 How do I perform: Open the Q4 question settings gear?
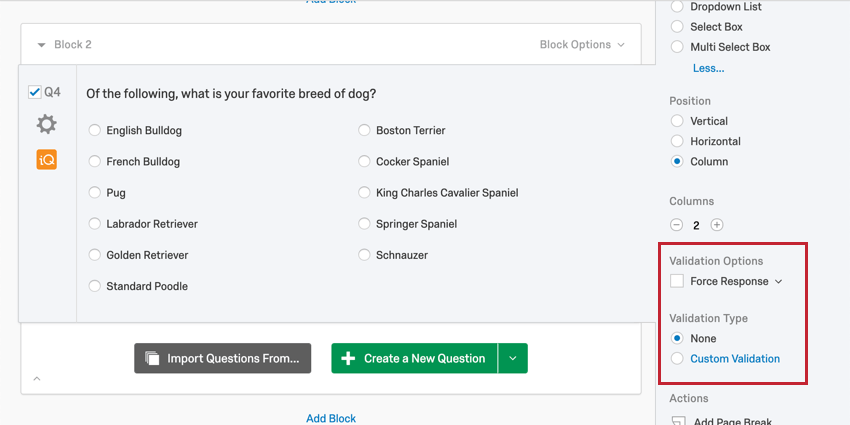tap(46, 124)
